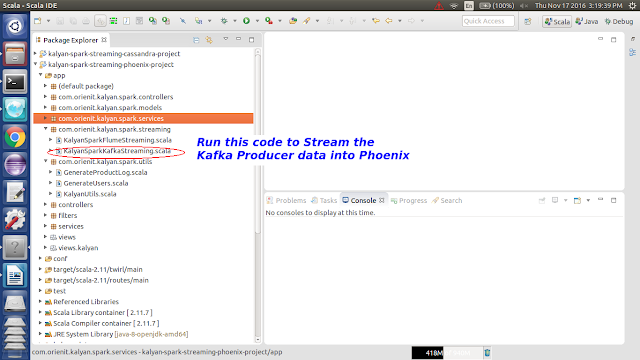Image resolution: width=640 pixels, height=360 pixels.
Task: Click the green Run button in the toolbar
Action: click(246, 21)
